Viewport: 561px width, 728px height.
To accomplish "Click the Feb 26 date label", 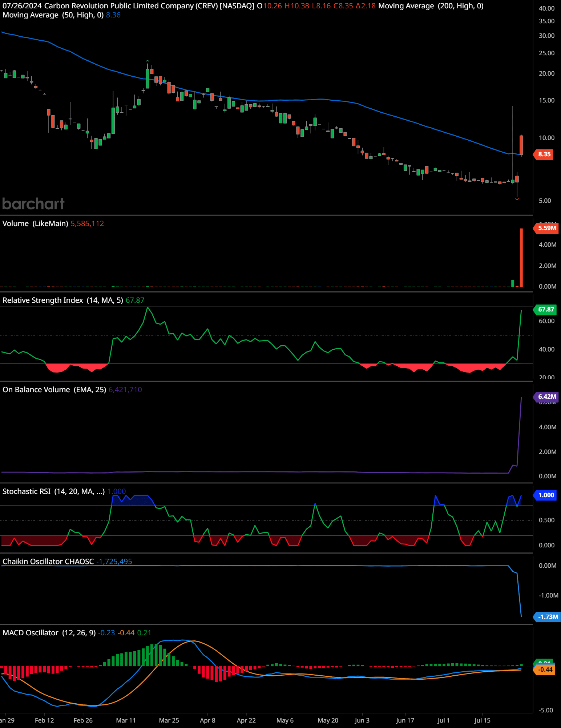I will (83, 720).
